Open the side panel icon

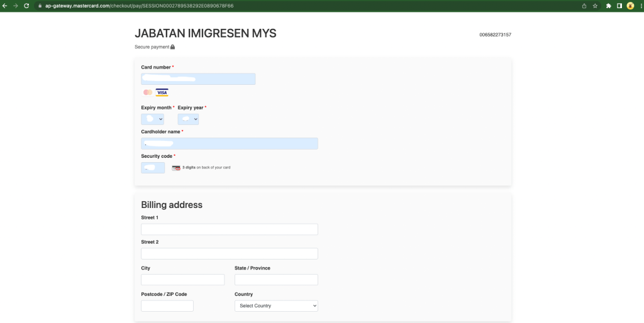(x=619, y=6)
